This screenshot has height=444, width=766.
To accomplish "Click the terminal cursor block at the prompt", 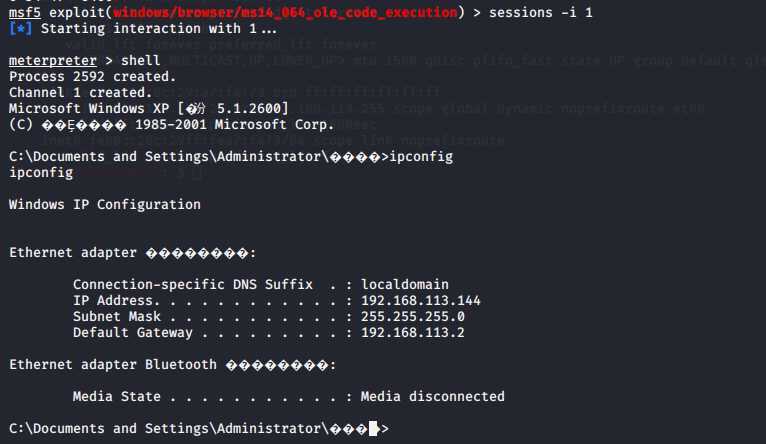I will coord(374,428).
